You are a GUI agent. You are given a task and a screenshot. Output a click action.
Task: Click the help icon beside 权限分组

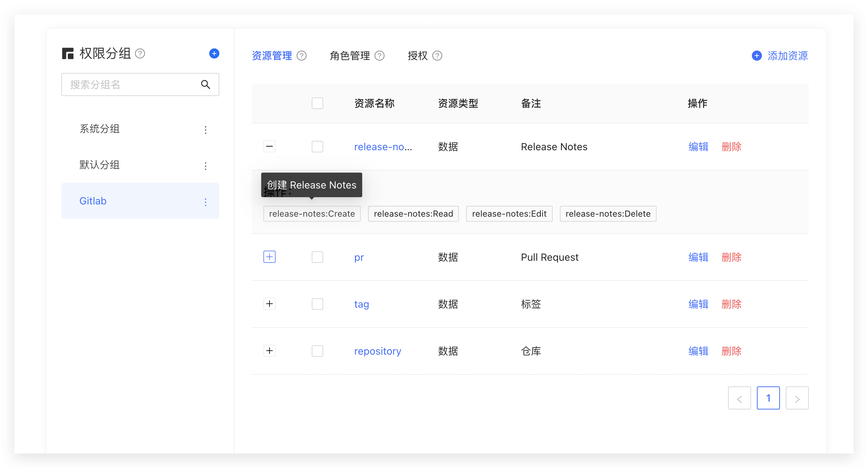(x=140, y=54)
